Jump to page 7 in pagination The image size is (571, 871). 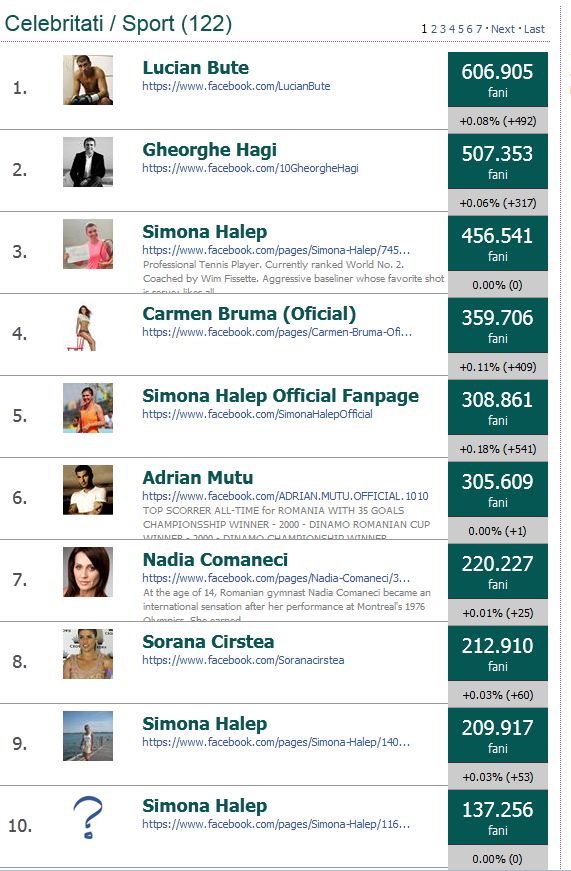pyautogui.click(x=479, y=29)
